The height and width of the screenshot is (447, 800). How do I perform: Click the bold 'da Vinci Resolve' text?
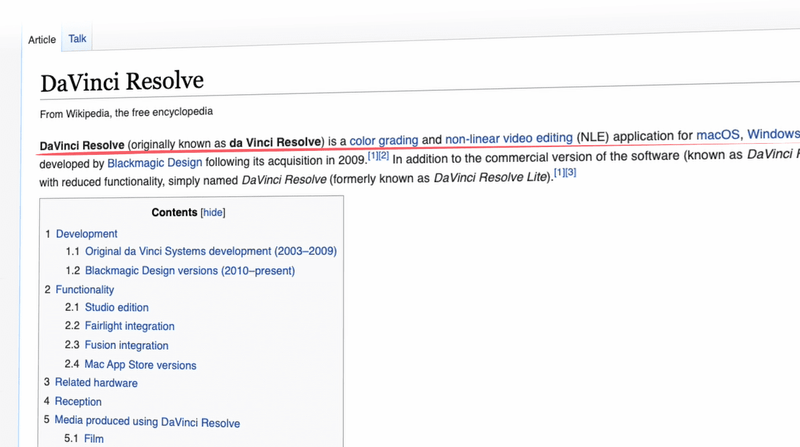click(x=275, y=142)
